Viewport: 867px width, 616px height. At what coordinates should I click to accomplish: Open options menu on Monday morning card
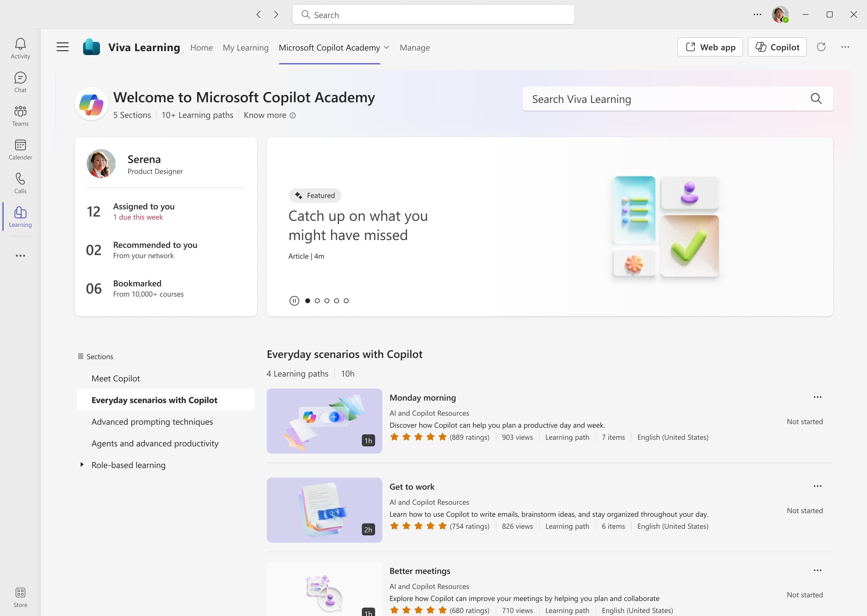[818, 397]
